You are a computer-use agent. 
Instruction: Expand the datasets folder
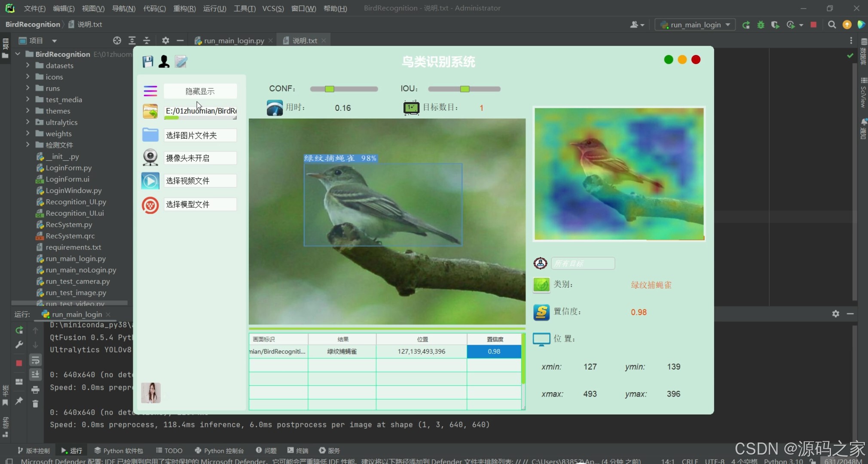coord(28,65)
